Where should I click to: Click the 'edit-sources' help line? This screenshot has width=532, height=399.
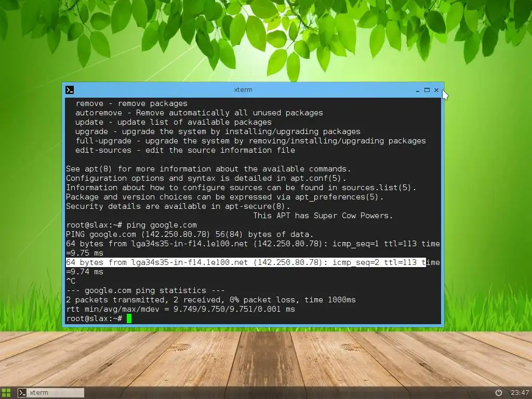185,150
